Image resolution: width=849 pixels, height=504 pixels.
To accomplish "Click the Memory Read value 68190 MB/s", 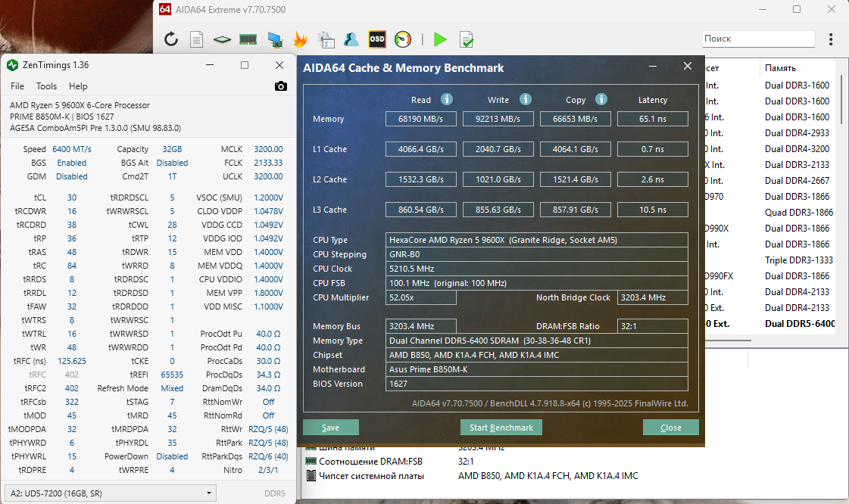I will pos(420,119).
